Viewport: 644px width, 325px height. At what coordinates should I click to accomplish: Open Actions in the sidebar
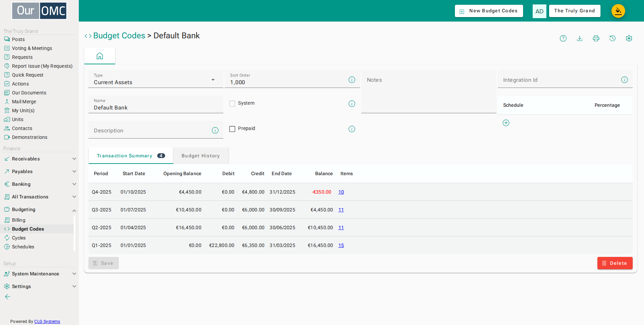21,84
